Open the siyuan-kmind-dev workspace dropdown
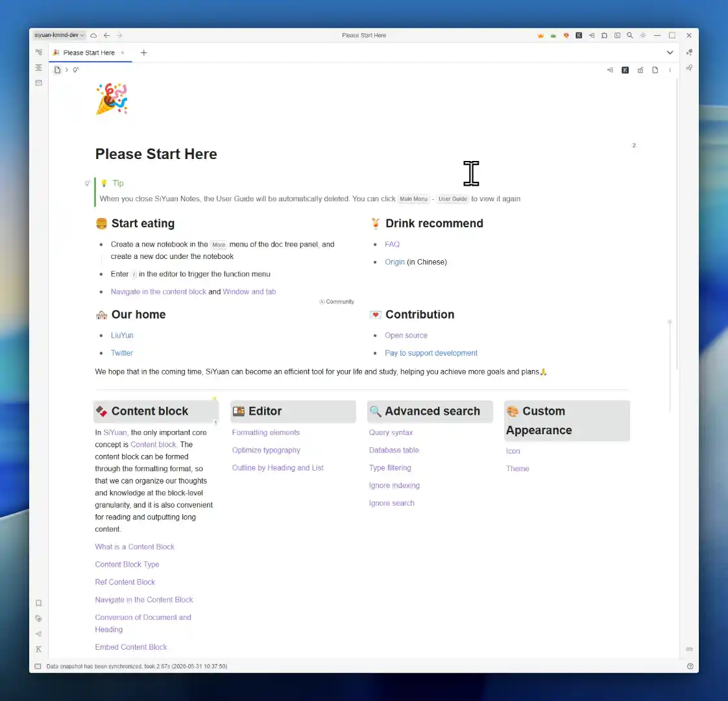This screenshot has width=728, height=701. click(59, 35)
